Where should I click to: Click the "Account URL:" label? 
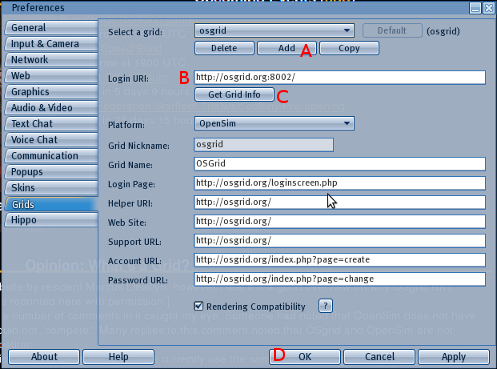coord(135,261)
